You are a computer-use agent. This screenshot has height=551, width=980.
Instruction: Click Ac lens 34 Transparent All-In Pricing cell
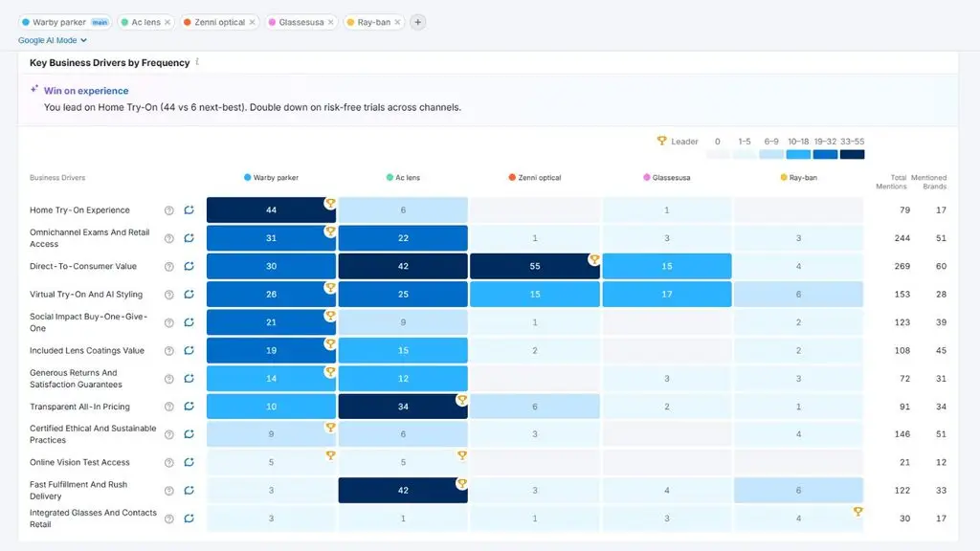tap(403, 407)
